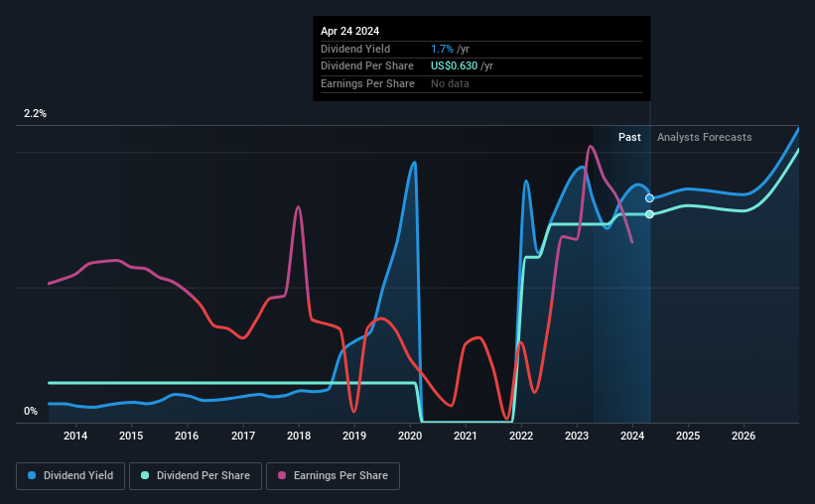The image size is (815, 504).
Task: Click the 2.2% y-axis label
Action: tap(35, 113)
